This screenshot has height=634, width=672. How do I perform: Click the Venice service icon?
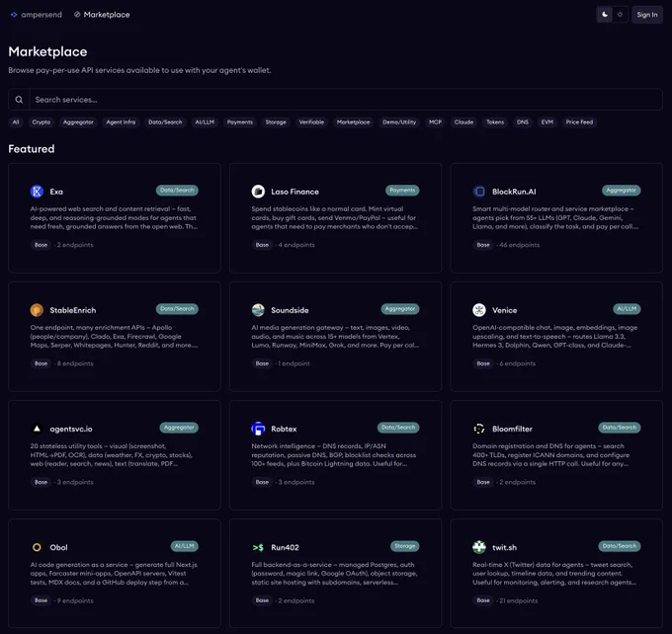pos(479,310)
